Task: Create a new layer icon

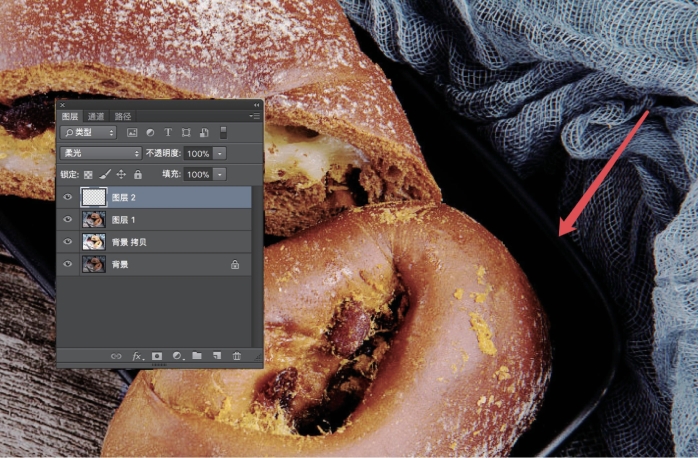Action: [x=217, y=356]
